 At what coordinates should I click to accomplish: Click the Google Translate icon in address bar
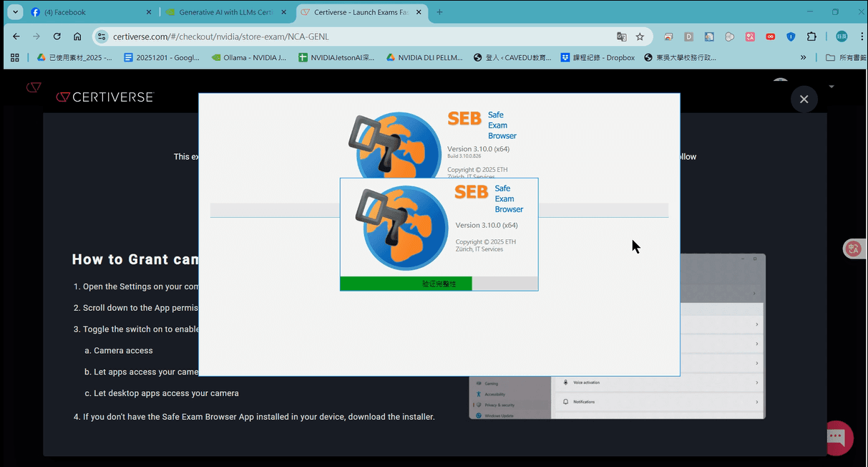[x=621, y=37]
